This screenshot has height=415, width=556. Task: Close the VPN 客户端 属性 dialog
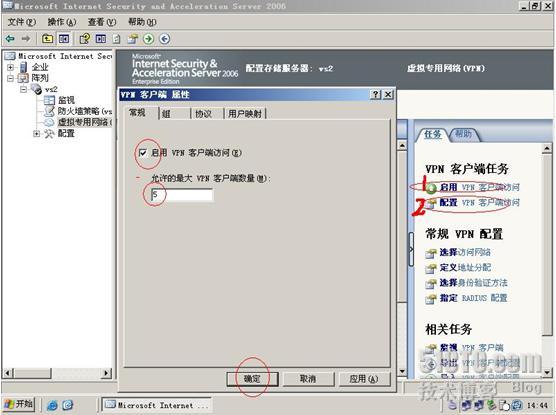(389, 94)
